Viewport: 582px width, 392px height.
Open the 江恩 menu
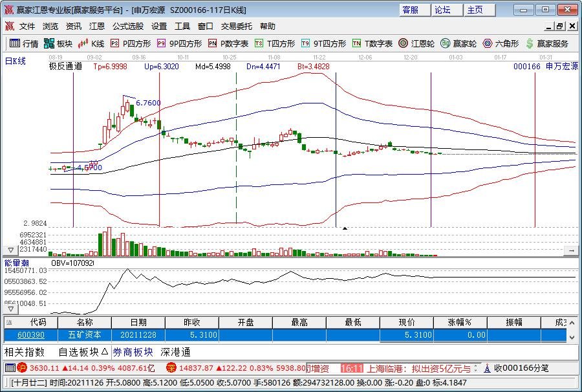point(97,26)
